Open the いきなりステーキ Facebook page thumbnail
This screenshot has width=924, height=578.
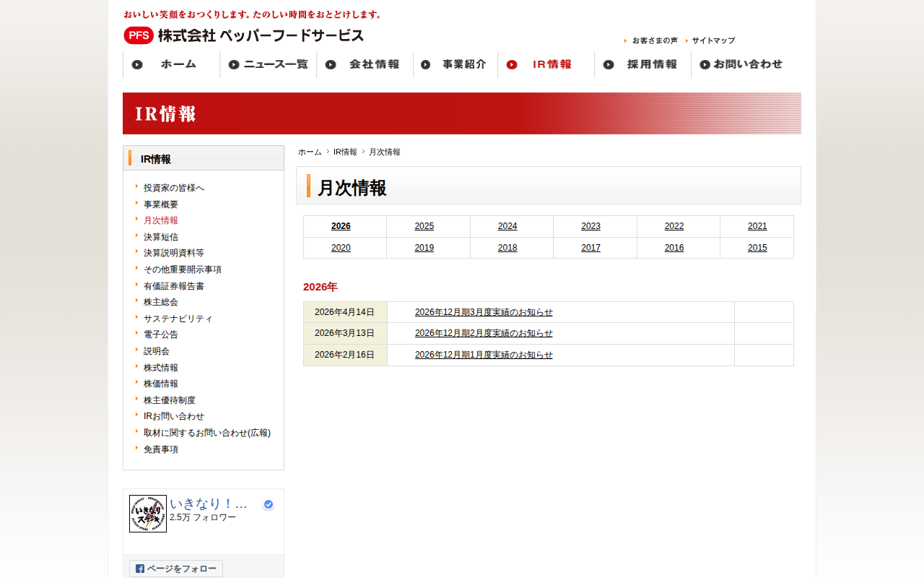pyautogui.click(x=148, y=514)
